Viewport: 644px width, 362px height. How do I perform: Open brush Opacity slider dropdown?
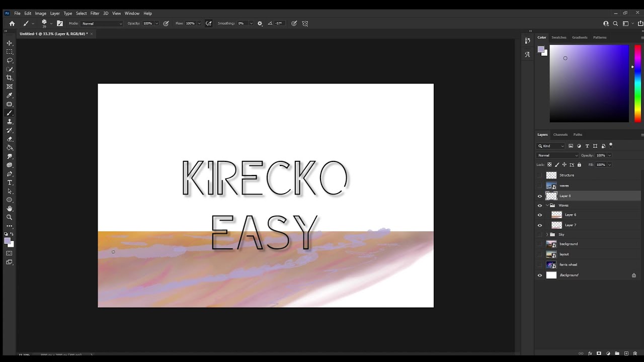(156, 24)
